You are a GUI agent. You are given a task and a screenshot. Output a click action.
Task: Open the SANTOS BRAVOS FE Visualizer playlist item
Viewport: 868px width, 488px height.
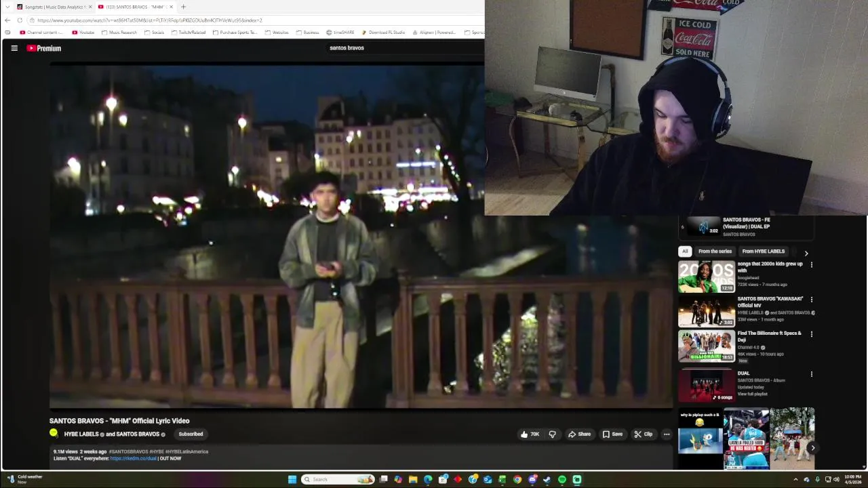coord(746,226)
